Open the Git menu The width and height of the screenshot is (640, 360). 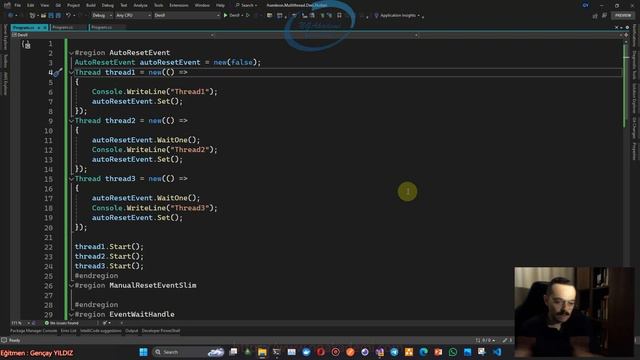tap(58, 5)
